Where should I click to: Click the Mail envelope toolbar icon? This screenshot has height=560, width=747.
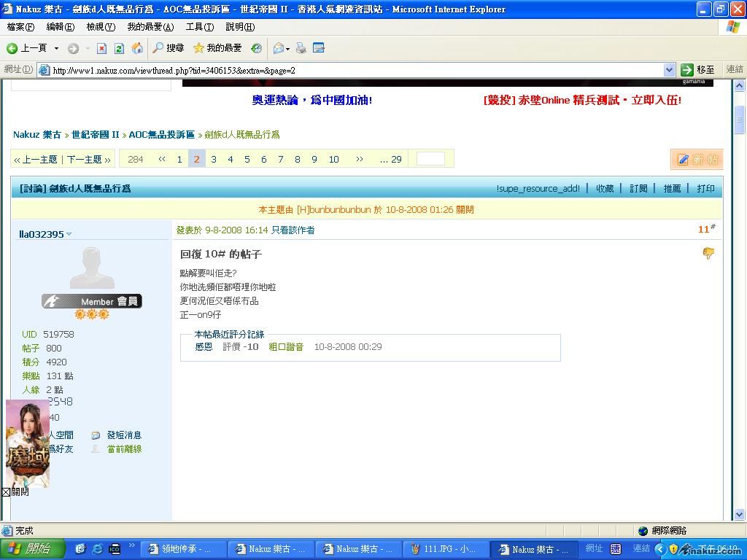click(x=278, y=47)
